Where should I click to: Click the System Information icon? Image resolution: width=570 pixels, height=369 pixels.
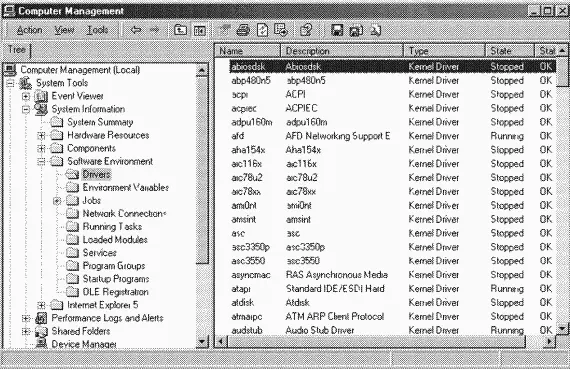(41, 109)
